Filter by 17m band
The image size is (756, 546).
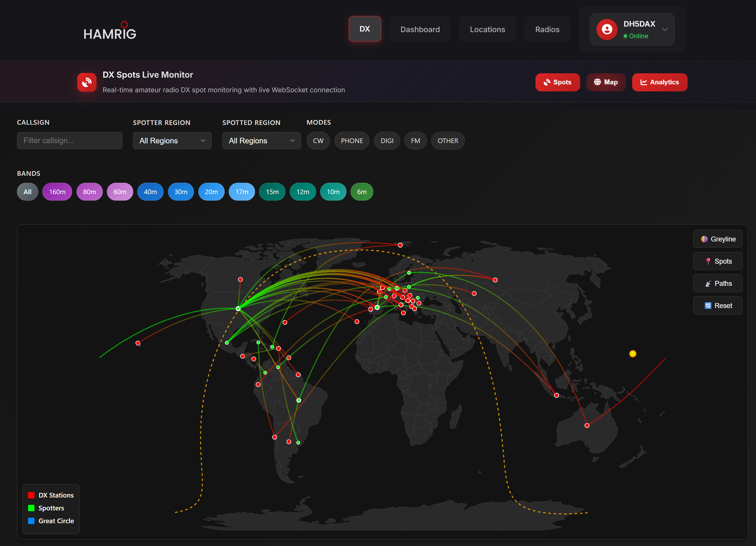pyautogui.click(x=242, y=192)
